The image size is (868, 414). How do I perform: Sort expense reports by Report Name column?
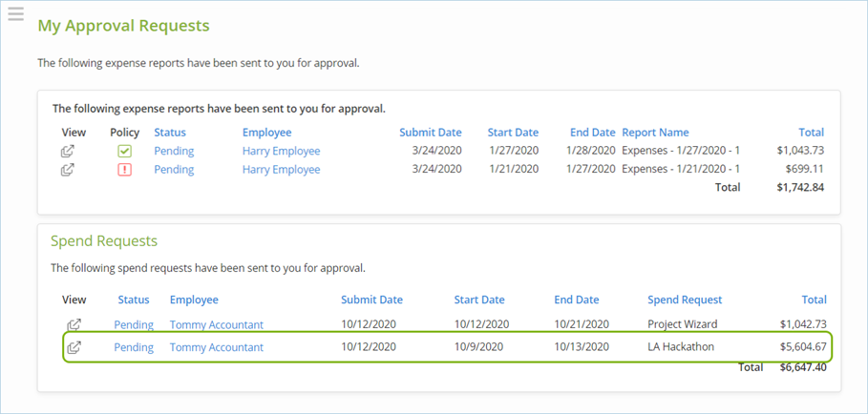click(655, 133)
